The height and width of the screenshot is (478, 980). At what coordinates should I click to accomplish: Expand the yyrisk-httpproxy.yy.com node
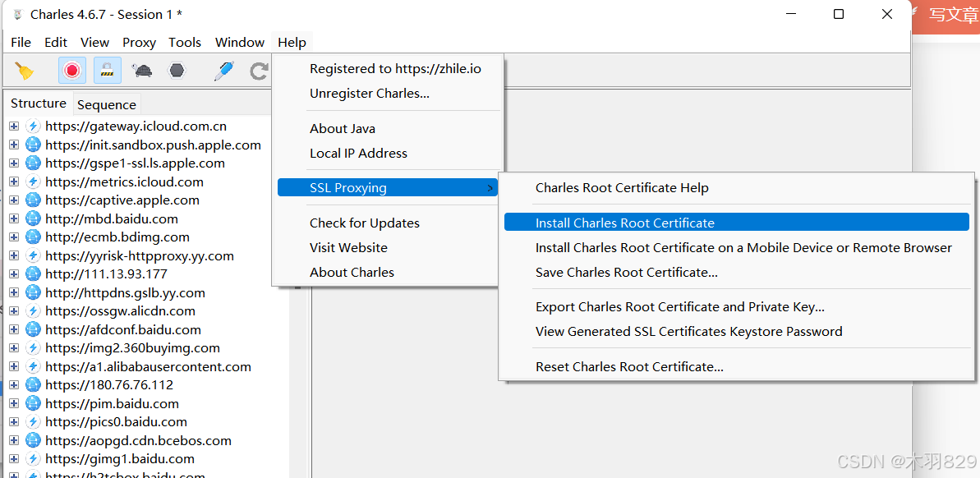click(x=14, y=255)
